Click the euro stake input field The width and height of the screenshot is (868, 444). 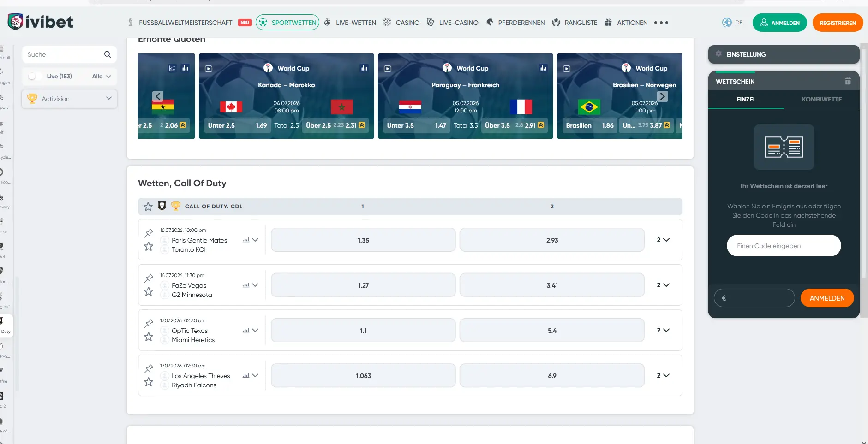(754, 298)
